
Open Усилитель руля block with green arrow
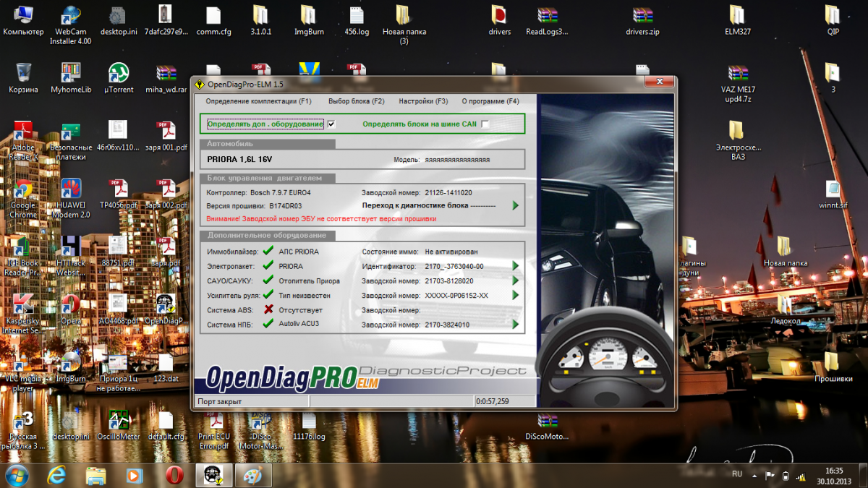tap(516, 296)
